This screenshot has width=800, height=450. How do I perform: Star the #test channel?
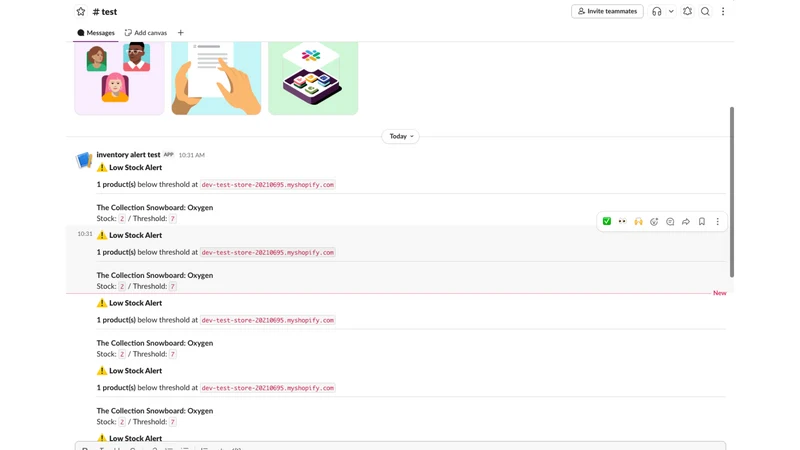coord(81,11)
